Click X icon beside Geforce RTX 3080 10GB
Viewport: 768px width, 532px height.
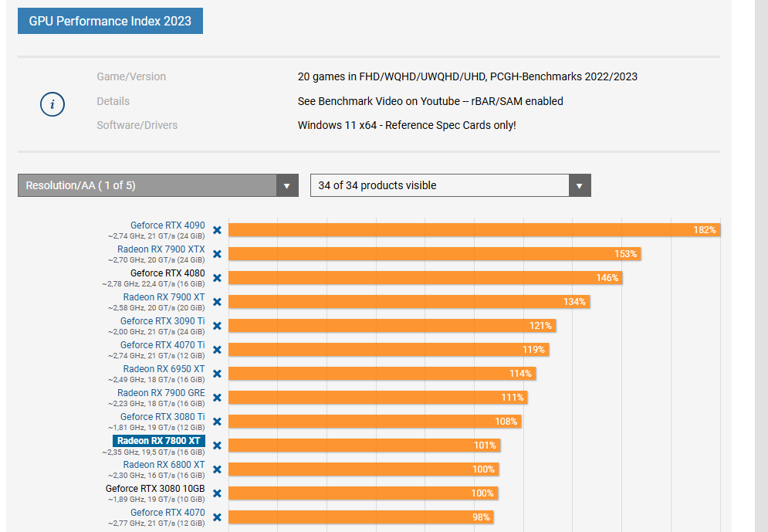(217, 493)
